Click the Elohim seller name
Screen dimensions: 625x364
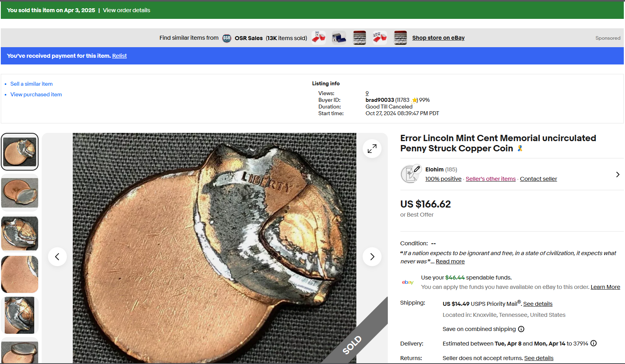(434, 169)
